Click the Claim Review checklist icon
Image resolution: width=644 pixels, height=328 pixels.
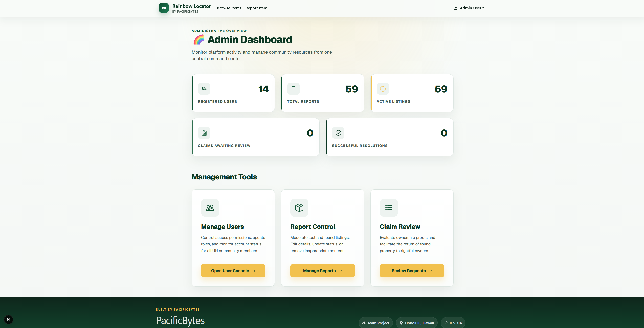coord(389,208)
